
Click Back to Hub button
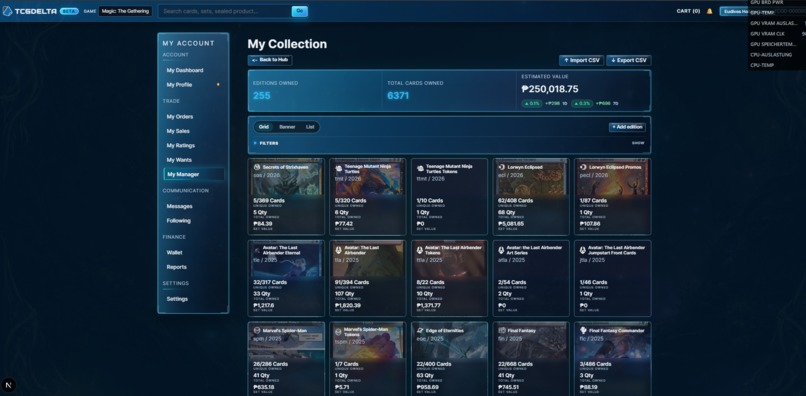tap(270, 60)
